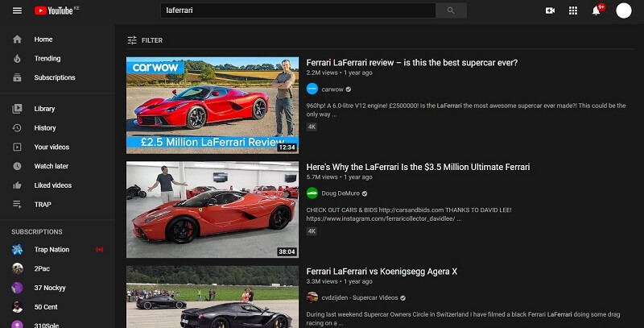Open the Home sidebar item
This screenshot has height=328, width=644.
pos(57,39)
